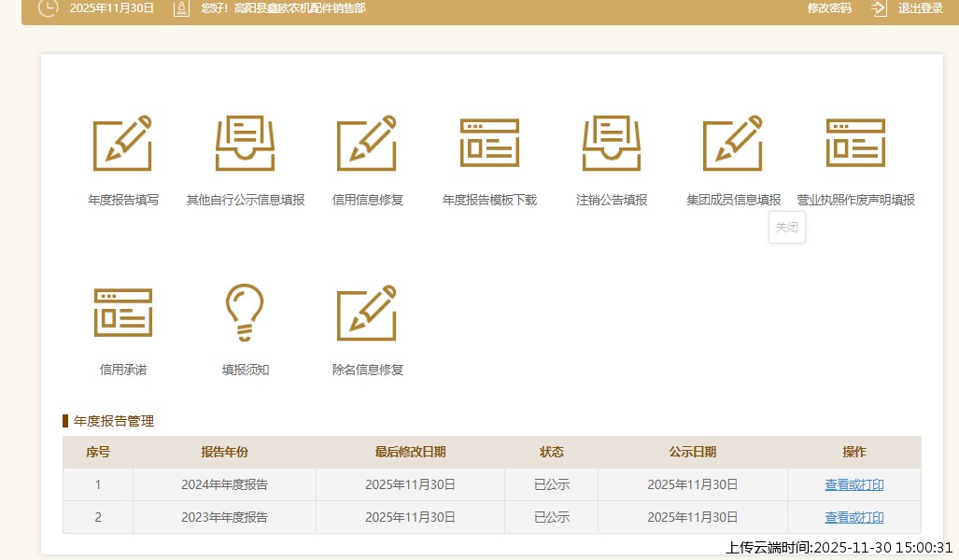Click the 退出登录 logout icon
This screenshot has height=560, width=959.
879,8
